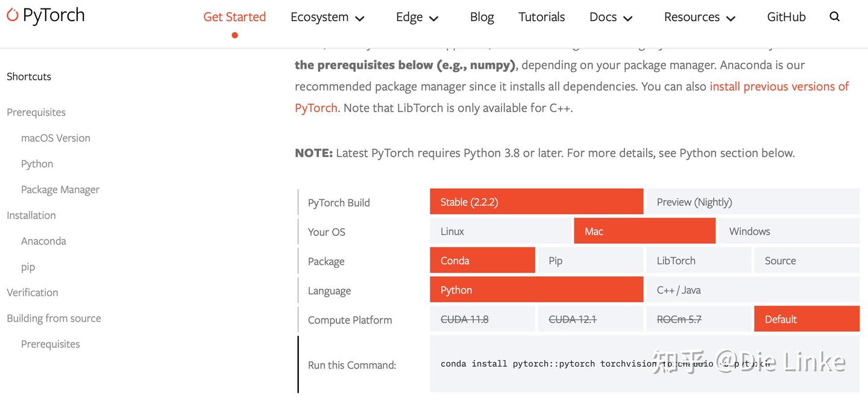
Task: Open the GitHub navigation link
Action: (786, 17)
